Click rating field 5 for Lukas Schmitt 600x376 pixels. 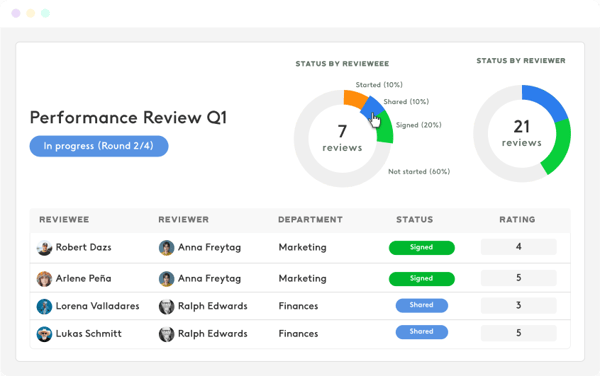click(x=518, y=333)
